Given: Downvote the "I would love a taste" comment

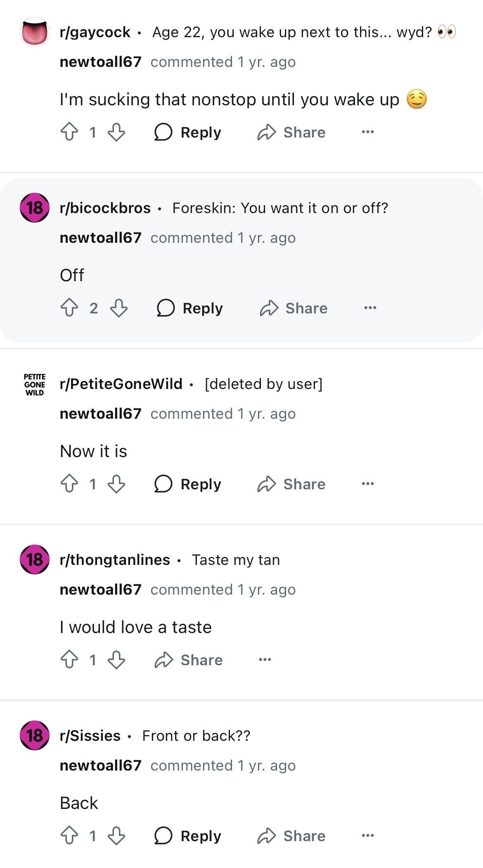Looking at the screenshot, I should pos(116,660).
